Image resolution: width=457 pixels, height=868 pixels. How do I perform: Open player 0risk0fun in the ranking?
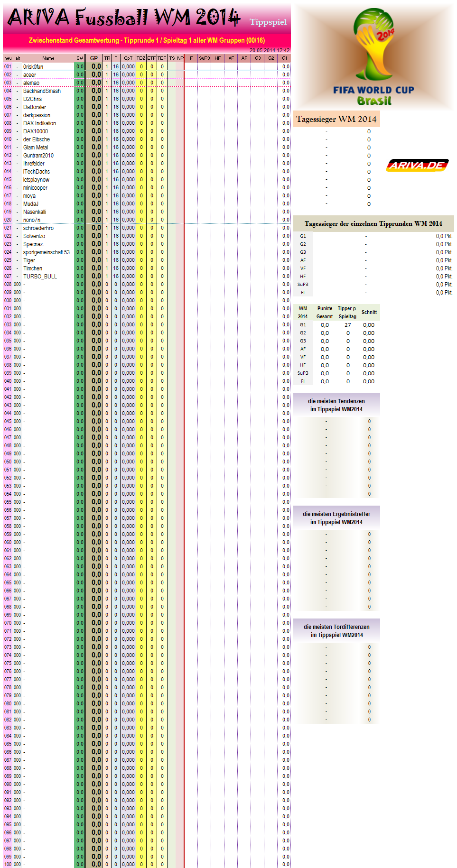(x=33, y=67)
